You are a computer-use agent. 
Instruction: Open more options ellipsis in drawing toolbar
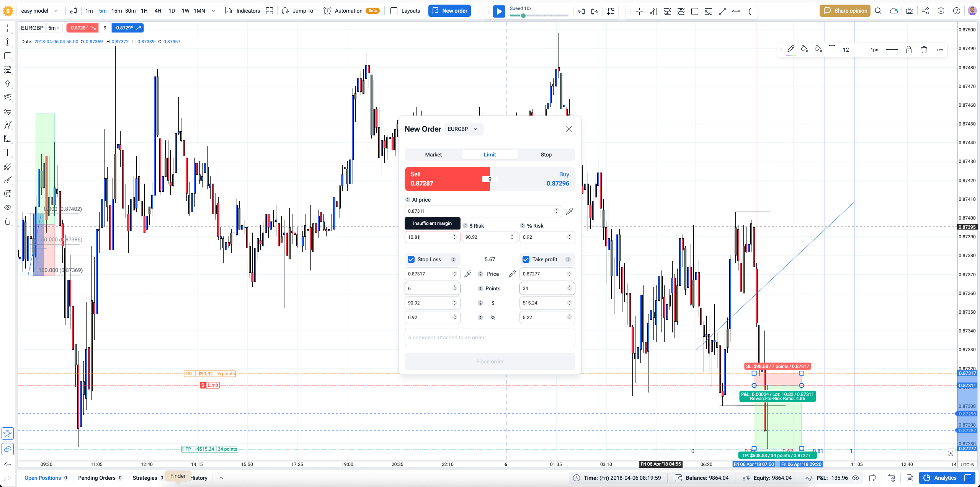940,50
